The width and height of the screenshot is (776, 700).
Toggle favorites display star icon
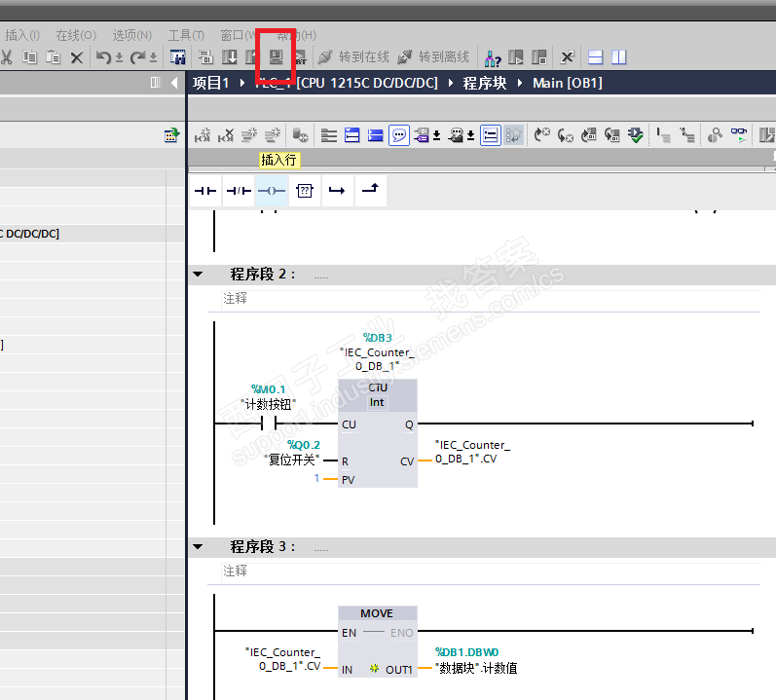pos(514,135)
